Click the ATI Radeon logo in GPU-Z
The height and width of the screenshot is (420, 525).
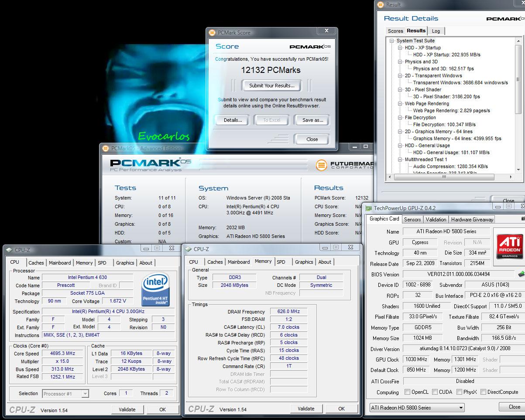tap(510, 246)
